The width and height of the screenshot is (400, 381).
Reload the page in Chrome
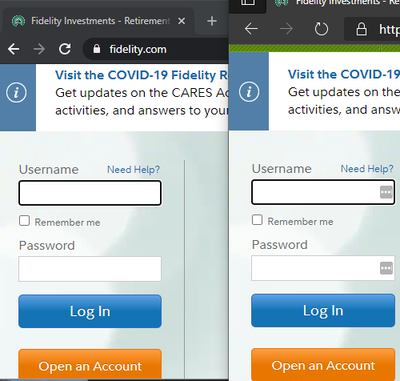65,49
